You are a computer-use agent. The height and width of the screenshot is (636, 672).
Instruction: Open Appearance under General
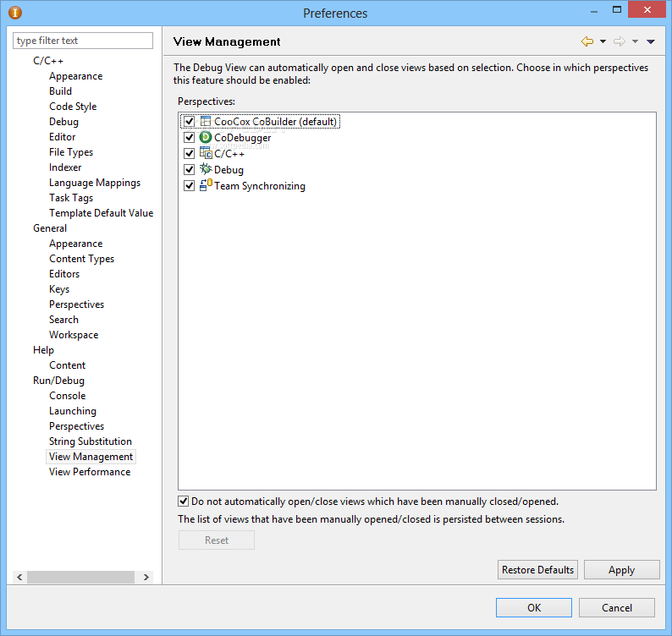(x=76, y=244)
